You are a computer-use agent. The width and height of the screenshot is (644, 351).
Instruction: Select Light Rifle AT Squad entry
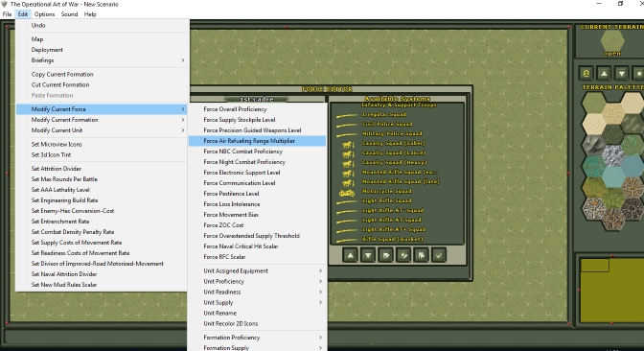391,220
